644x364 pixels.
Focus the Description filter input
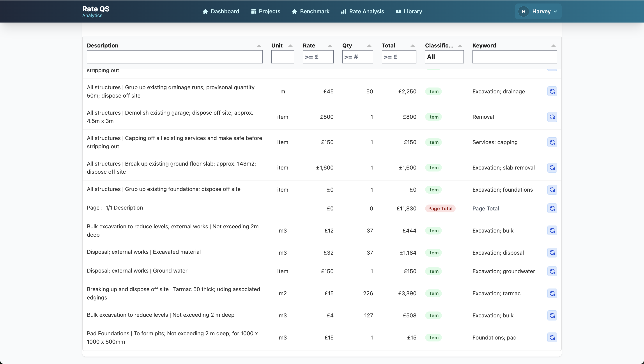(x=174, y=57)
